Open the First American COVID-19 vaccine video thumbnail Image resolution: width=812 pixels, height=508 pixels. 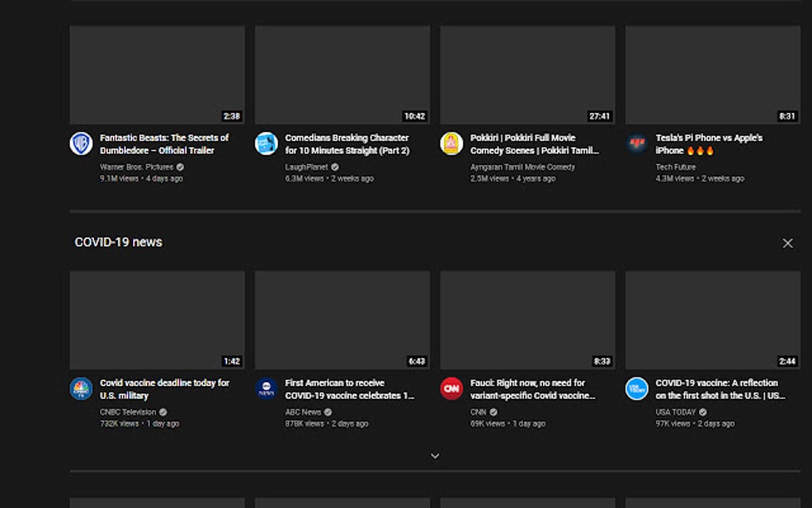[x=342, y=318]
